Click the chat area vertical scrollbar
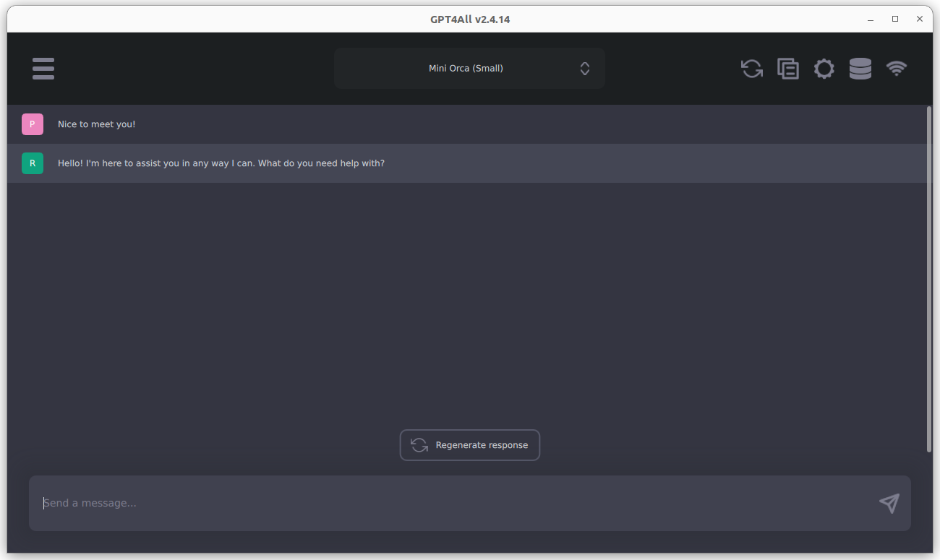The image size is (940, 560). 929,279
